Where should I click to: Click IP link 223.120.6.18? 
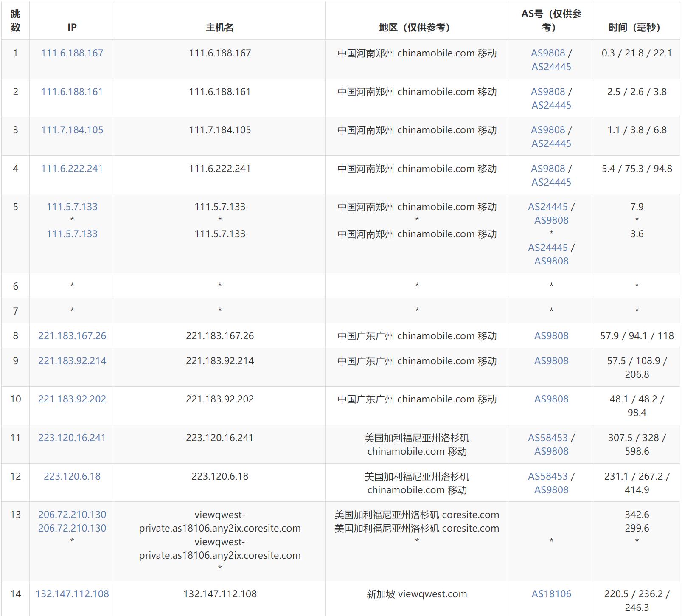click(72, 476)
